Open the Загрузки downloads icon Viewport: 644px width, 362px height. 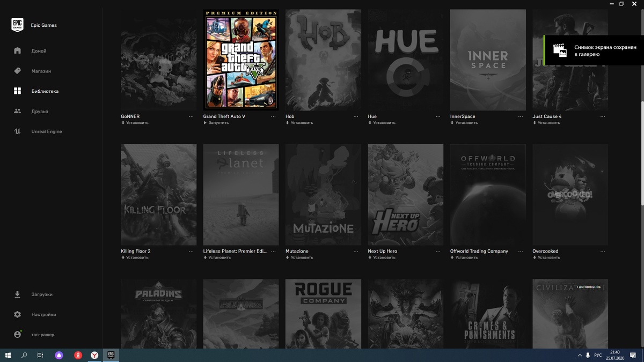pyautogui.click(x=17, y=294)
